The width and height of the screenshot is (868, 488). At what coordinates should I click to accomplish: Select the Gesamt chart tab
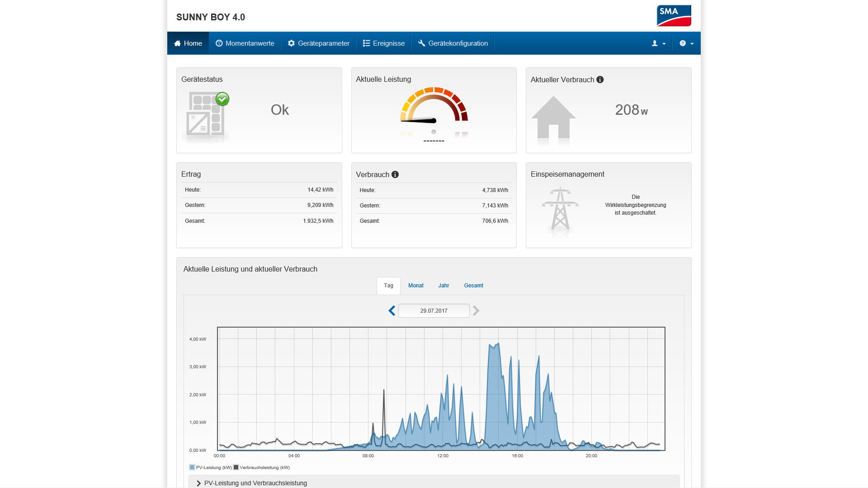click(x=473, y=286)
